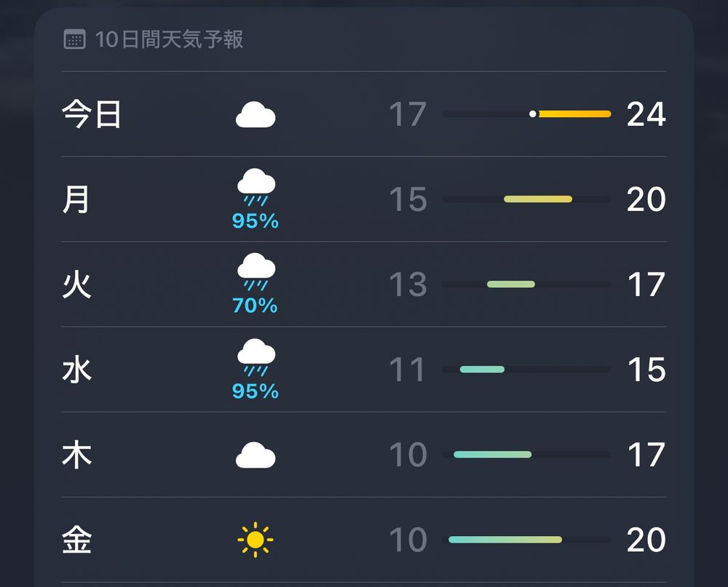Tap the 70% precipitation label under Tuesday
This screenshot has width=728, height=587.
(254, 306)
